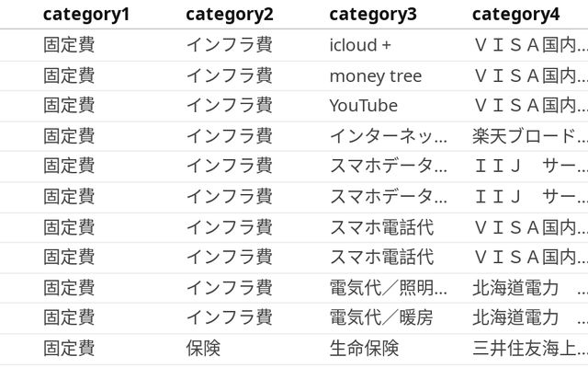The width and height of the screenshot is (588, 368).
Task: Select the 楽天ブロード… cell
Action: tap(529, 136)
